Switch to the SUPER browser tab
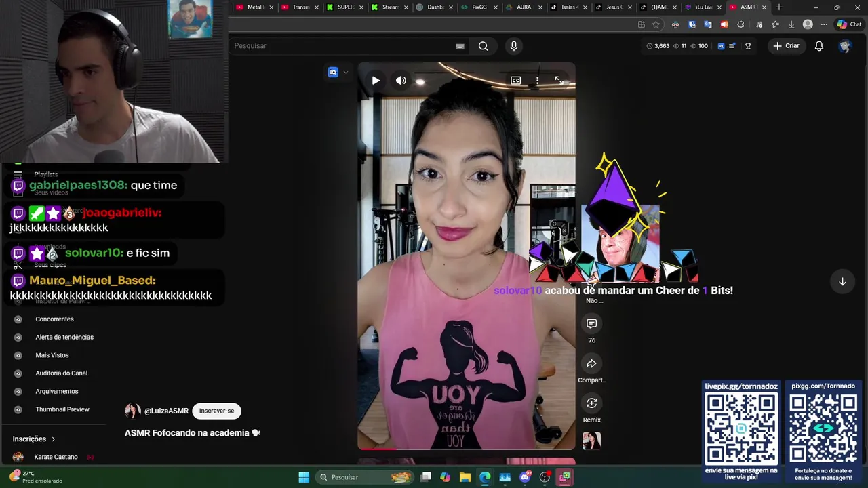868x488 pixels. (345, 7)
